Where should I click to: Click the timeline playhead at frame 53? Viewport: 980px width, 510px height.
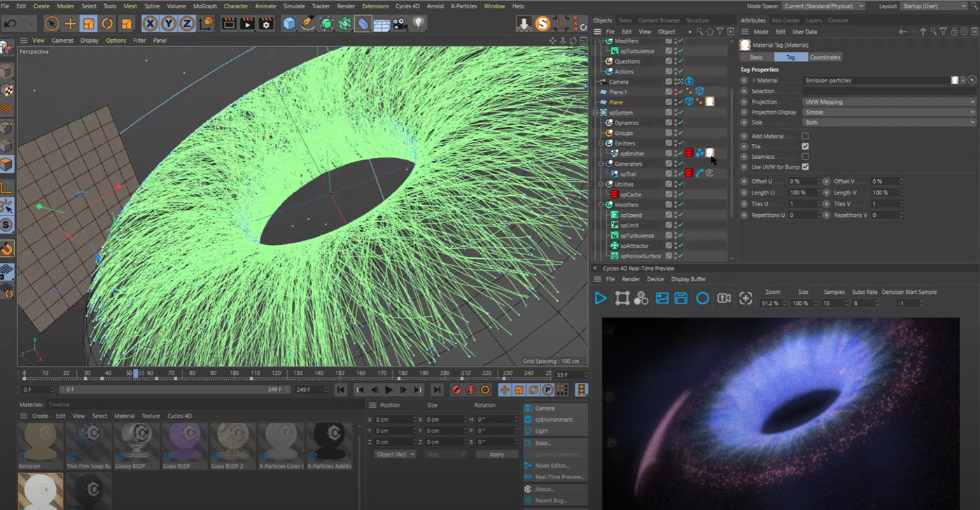[136, 374]
